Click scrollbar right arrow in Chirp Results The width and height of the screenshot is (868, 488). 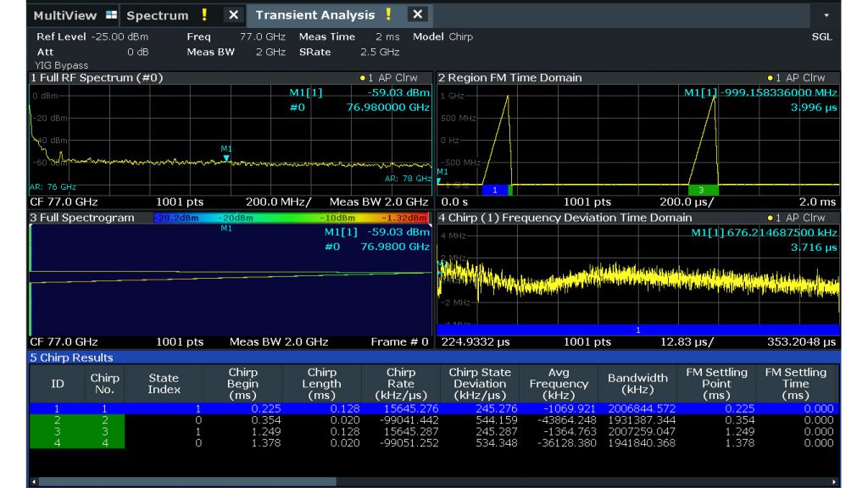(835, 482)
